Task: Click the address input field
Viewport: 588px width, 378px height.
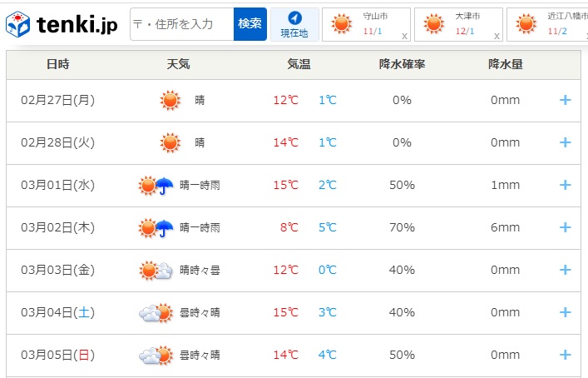Action: [181, 24]
